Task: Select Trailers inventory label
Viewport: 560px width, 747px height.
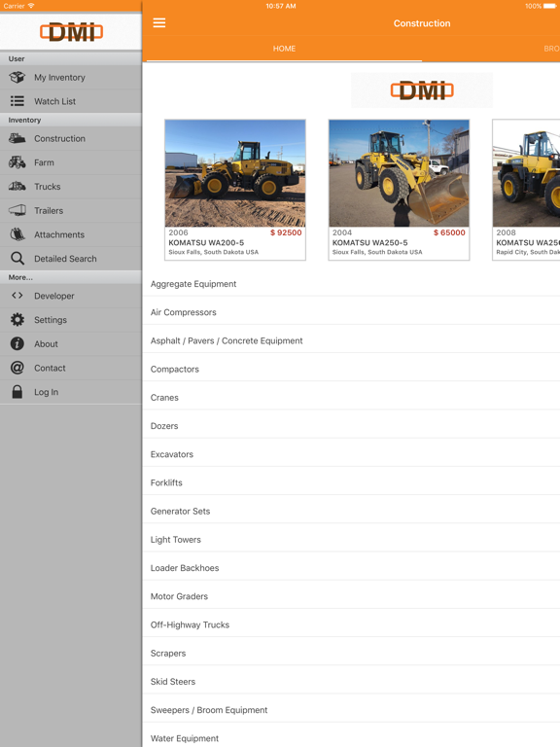Action: click(x=49, y=210)
